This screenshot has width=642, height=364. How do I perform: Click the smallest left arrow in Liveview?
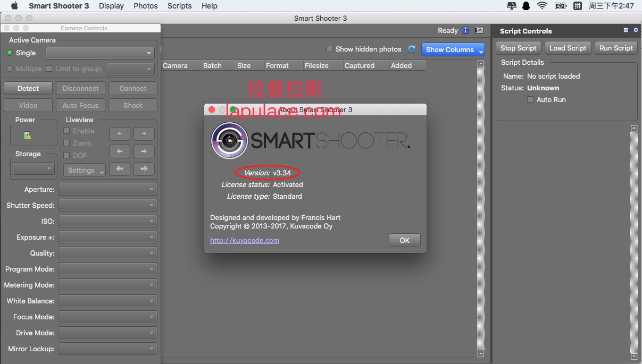pos(120,134)
